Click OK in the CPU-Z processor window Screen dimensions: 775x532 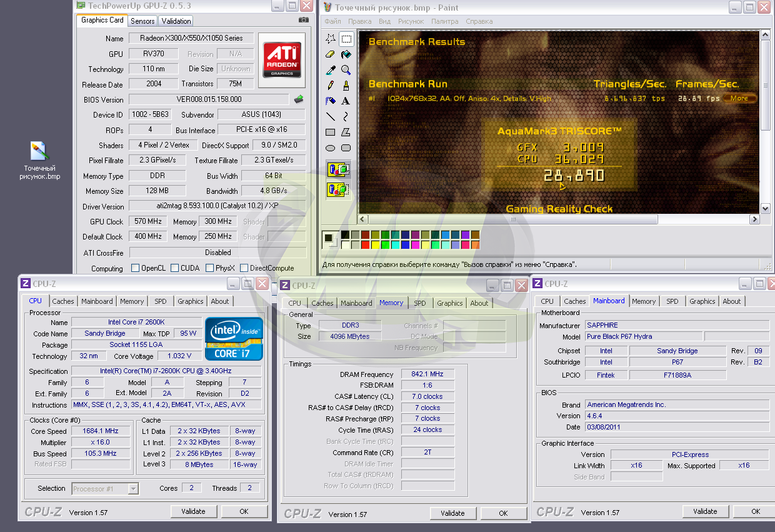[x=244, y=511]
